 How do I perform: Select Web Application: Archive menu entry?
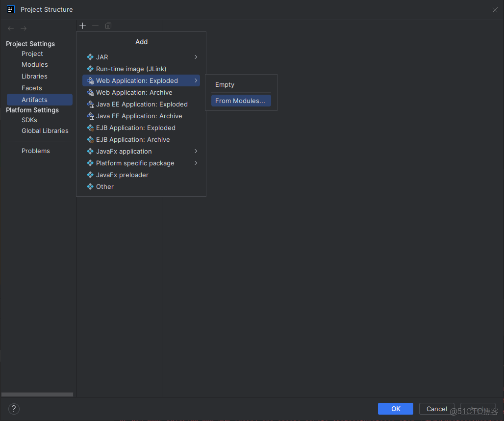point(134,92)
